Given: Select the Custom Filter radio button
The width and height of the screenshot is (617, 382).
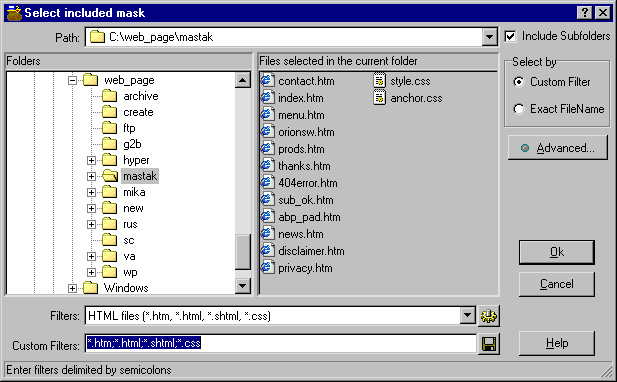Looking at the screenshot, I should pyautogui.click(x=519, y=82).
